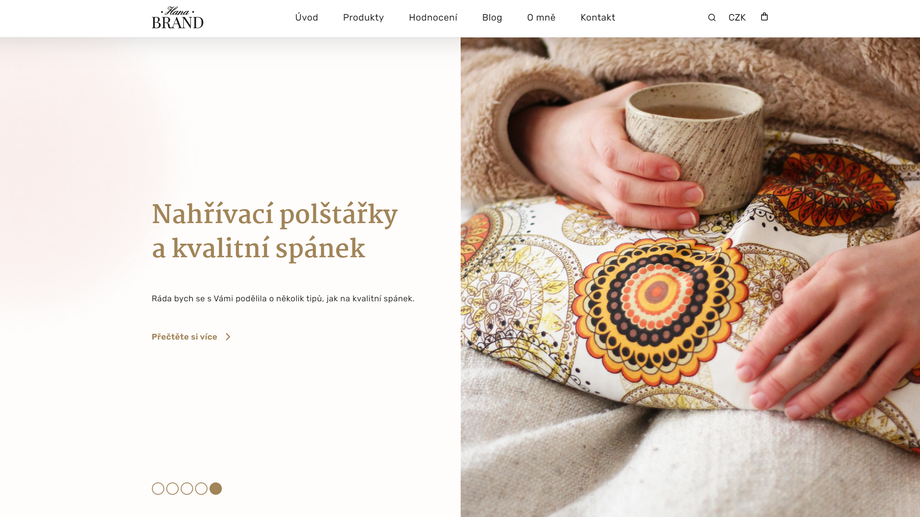The height and width of the screenshot is (517, 920).
Task: Open the Hodnocení page
Action: point(433,18)
